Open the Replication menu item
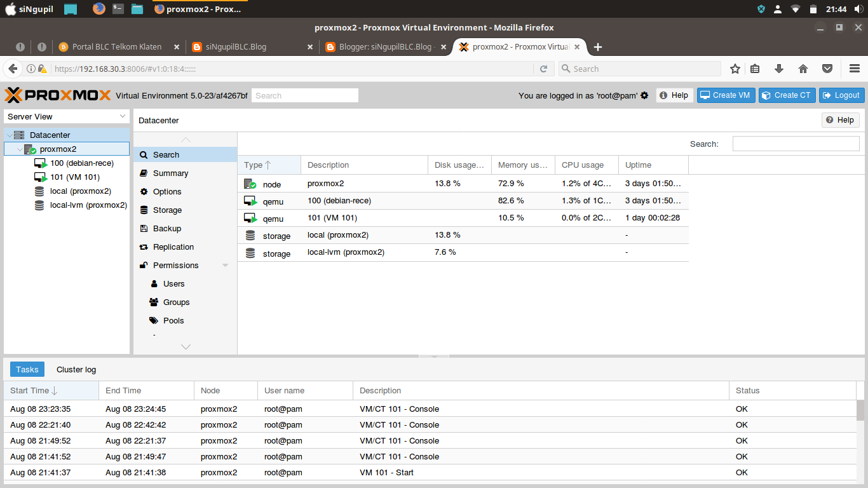Viewport: 868px width, 488px height. tap(185, 247)
